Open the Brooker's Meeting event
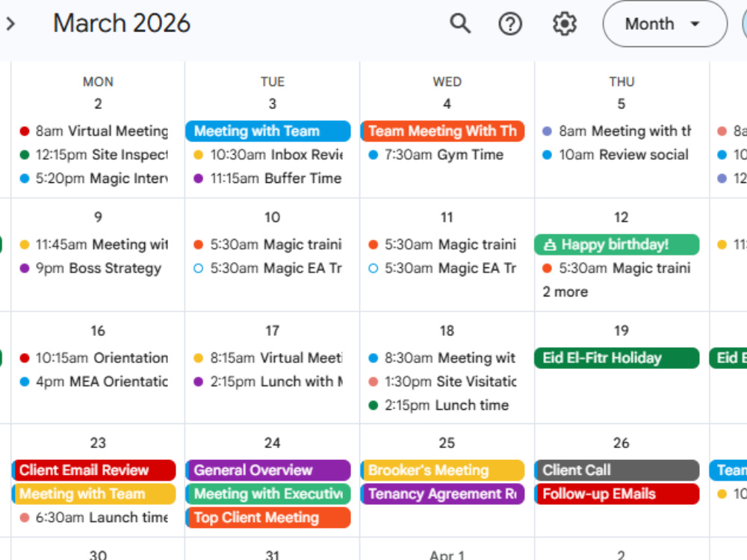This screenshot has width=747, height=560. point(442,470)
